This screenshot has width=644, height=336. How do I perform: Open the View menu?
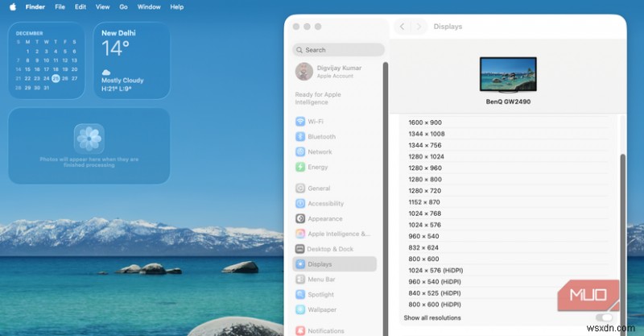pos(103,7)
